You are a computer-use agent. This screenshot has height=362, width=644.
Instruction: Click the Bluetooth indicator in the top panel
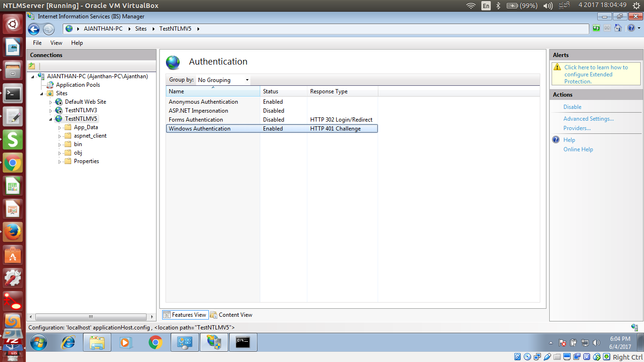pyautogui.click(x=498, y=6)
